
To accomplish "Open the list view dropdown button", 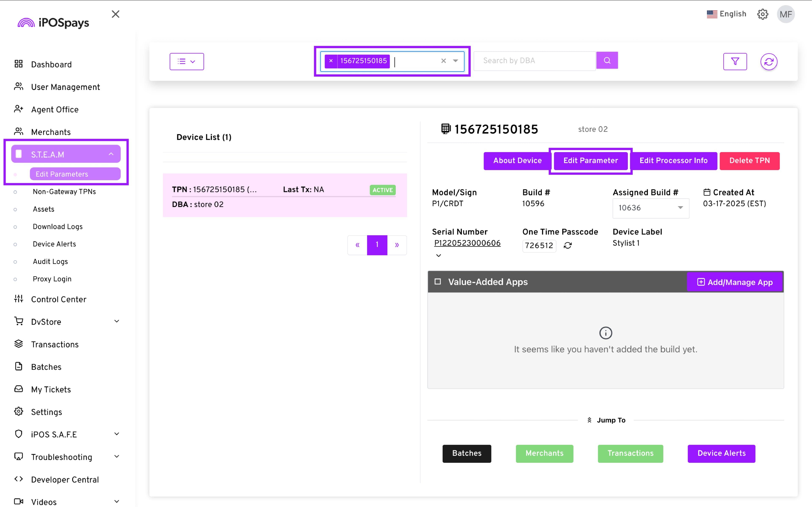I will [187, 61].
